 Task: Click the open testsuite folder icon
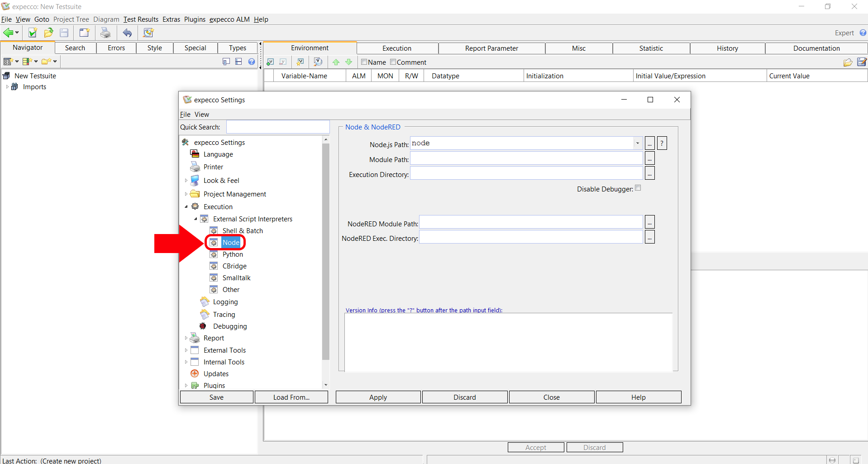[x=48, y=33]
